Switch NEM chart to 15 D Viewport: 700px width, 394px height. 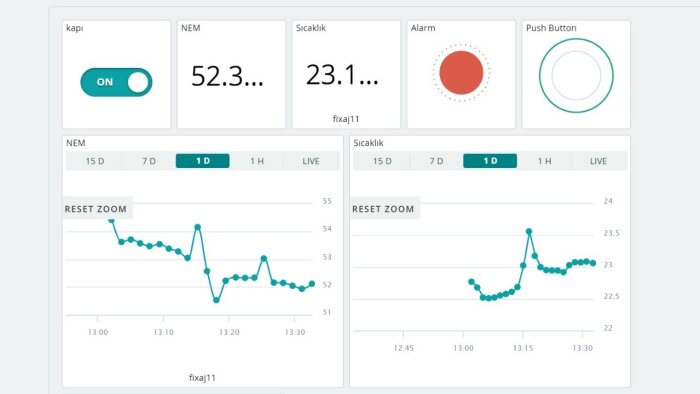click(x=95, y=161)
